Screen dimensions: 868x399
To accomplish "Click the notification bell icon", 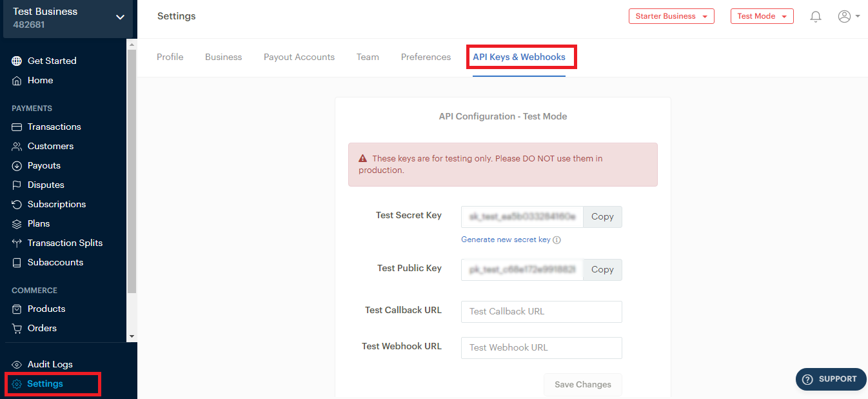I will 816,17.
